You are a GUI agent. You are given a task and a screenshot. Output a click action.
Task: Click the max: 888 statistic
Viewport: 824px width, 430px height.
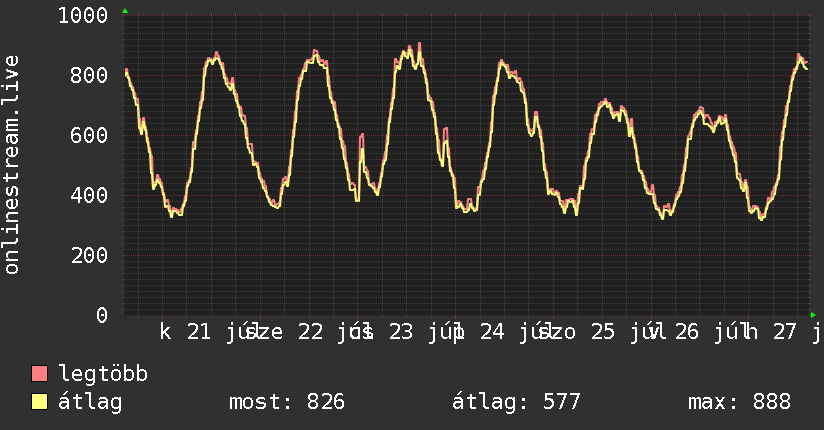click(x=739, y=402)
